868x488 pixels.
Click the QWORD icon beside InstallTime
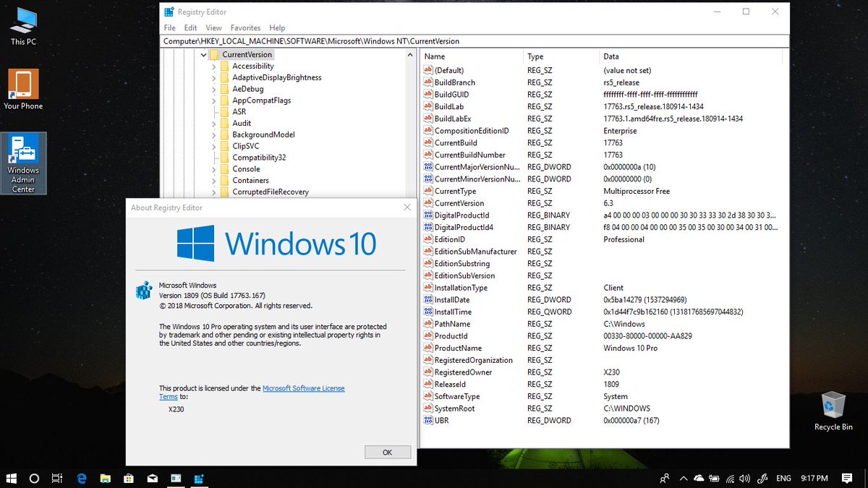coord(427,312)
